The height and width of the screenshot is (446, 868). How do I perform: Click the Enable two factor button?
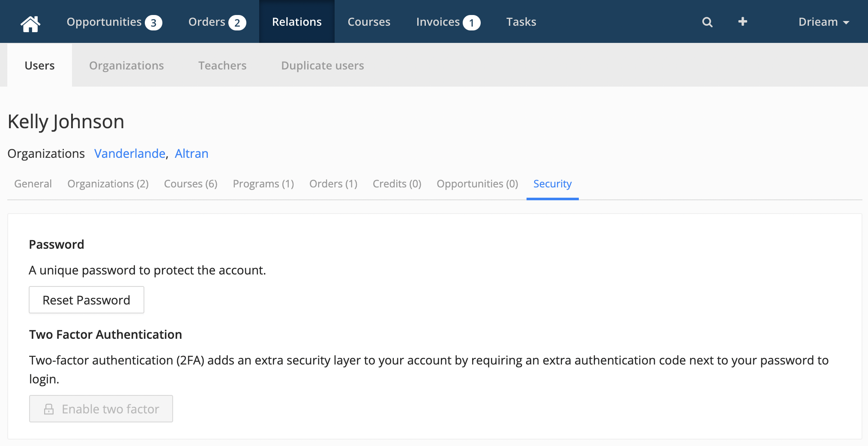coord(101,409)
